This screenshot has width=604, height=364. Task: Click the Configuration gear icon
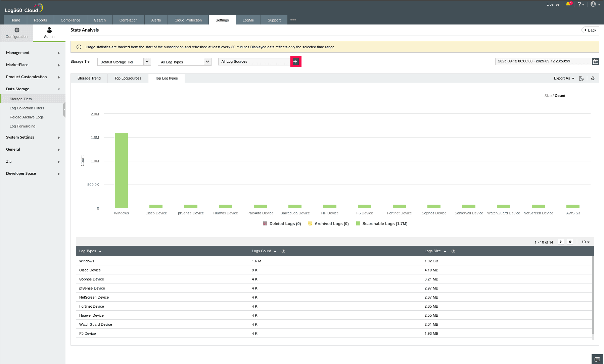pos(17,30)
